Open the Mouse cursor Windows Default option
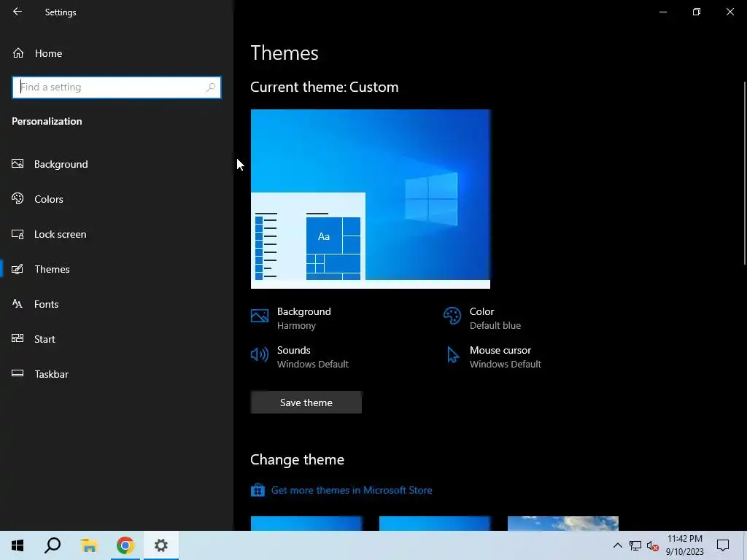 coord(492,357)
